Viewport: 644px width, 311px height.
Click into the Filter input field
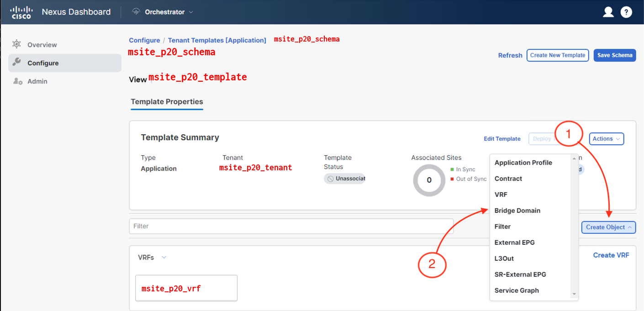(x=291, y=226)
